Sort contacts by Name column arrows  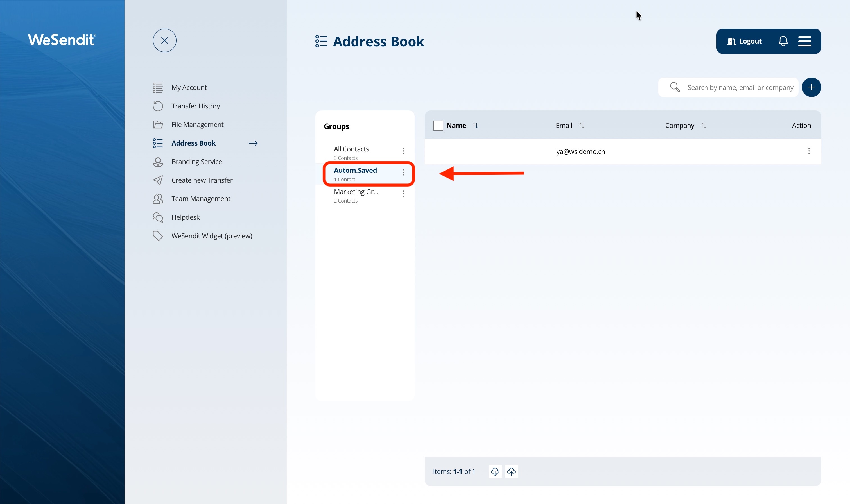click(475, 126)
